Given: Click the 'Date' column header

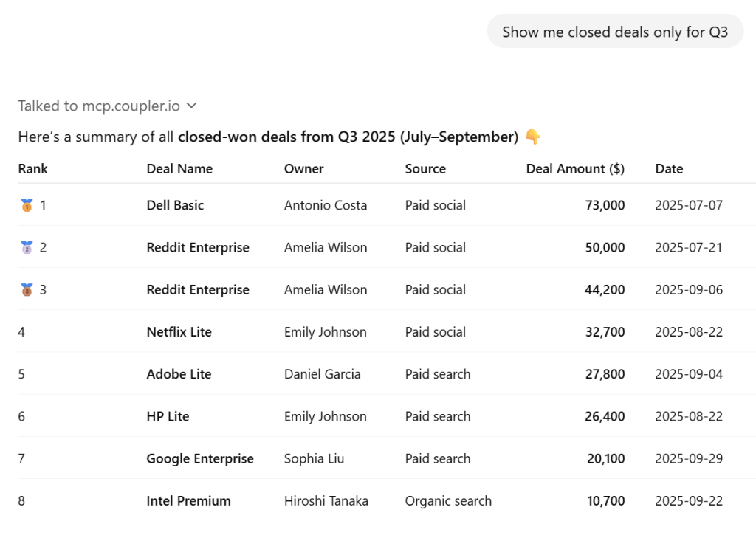Looking at the screenshot, I should pos(669,169).
